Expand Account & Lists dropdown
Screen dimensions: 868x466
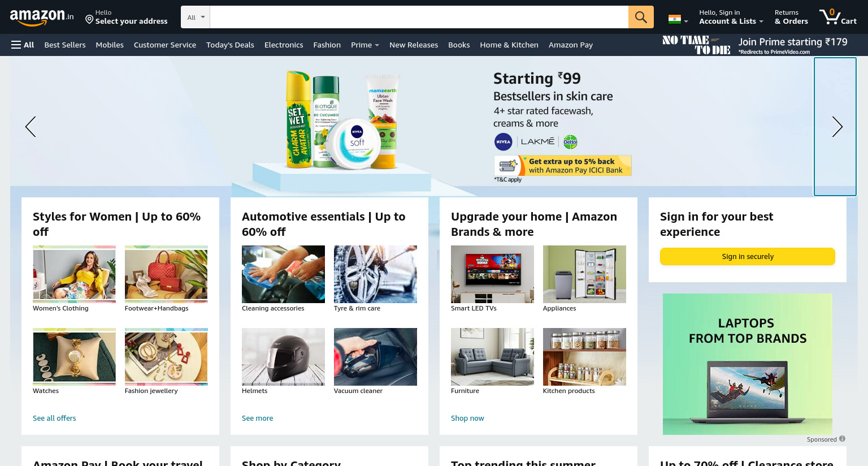click(x=731, y=17)
